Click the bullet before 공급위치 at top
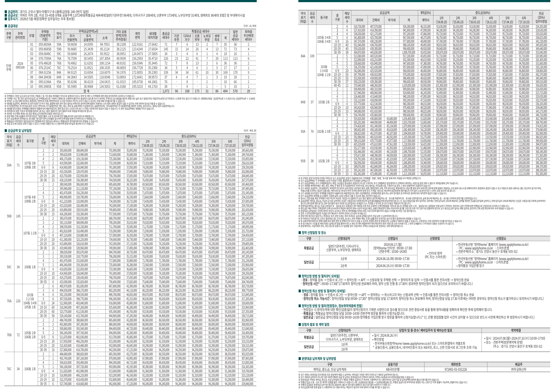This screenshot has height=392, width=554. click(x=6, y=12)
